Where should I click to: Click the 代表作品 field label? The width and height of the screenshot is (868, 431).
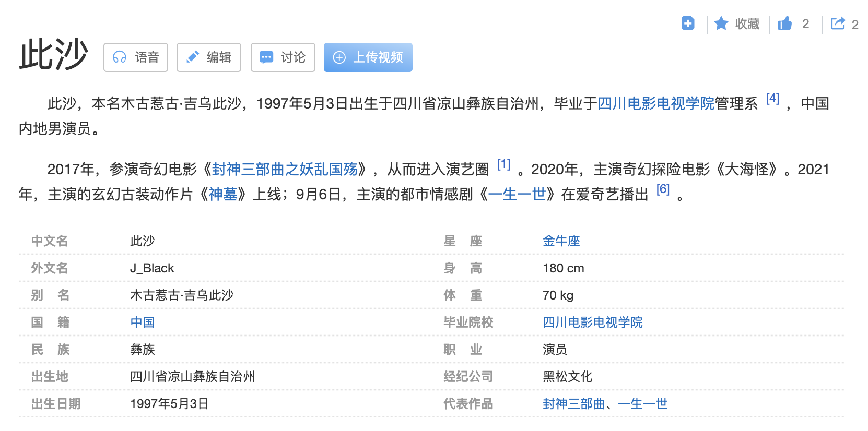(468, 404)
